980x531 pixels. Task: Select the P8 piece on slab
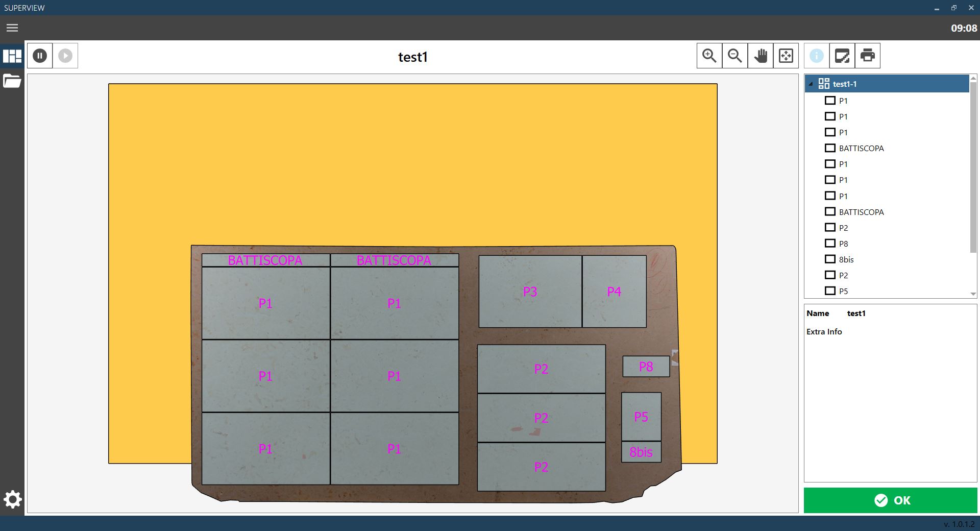646,367
